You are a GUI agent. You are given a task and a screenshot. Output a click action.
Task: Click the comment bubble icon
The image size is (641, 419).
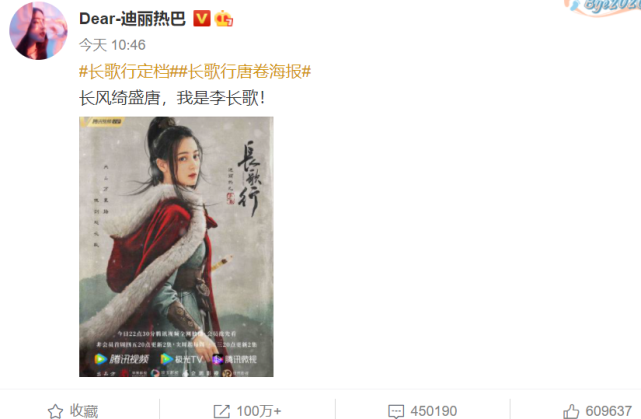click(x=396, y=411)
